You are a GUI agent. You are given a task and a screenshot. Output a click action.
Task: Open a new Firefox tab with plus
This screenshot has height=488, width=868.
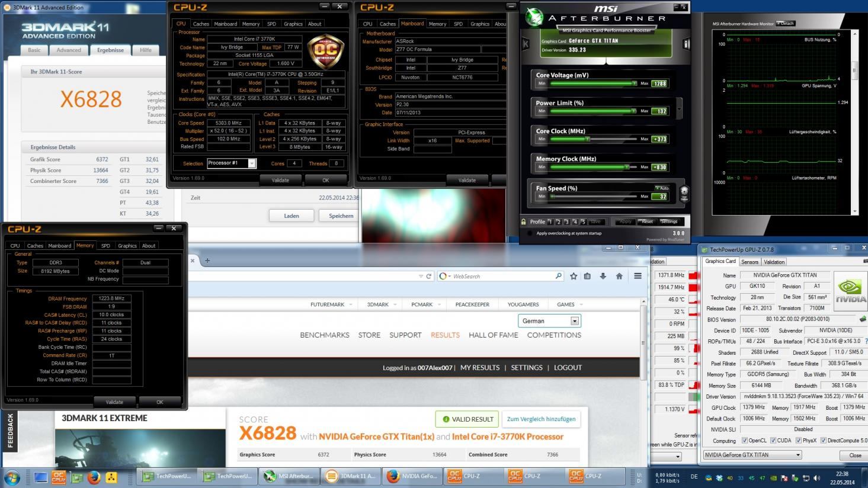(x=207, y=261)
